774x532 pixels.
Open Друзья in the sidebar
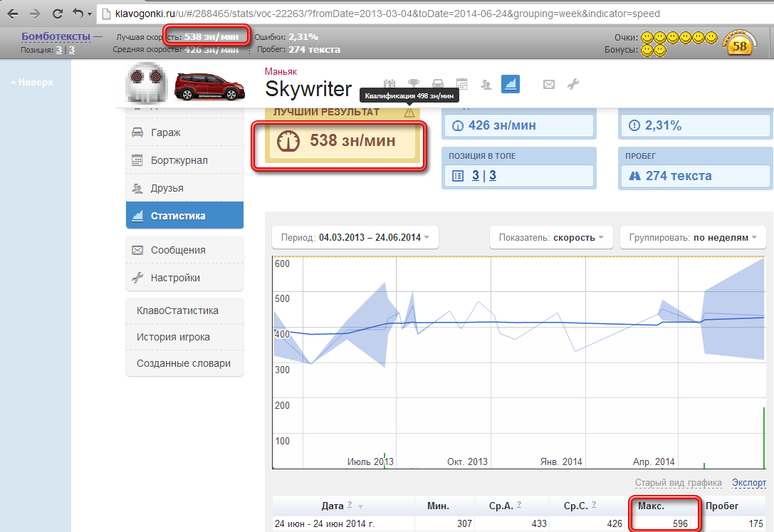click(x=184, y=187)
